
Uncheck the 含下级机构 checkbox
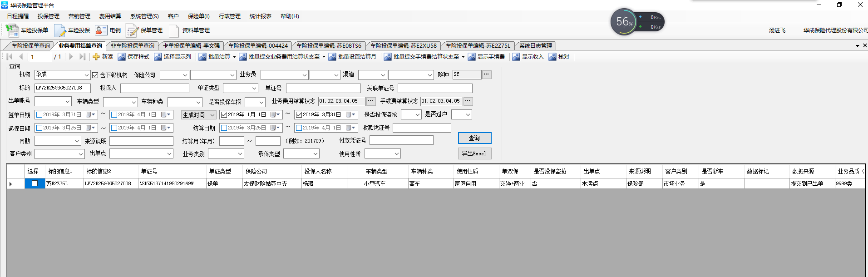pyautogui.click(x=95, y=75)
